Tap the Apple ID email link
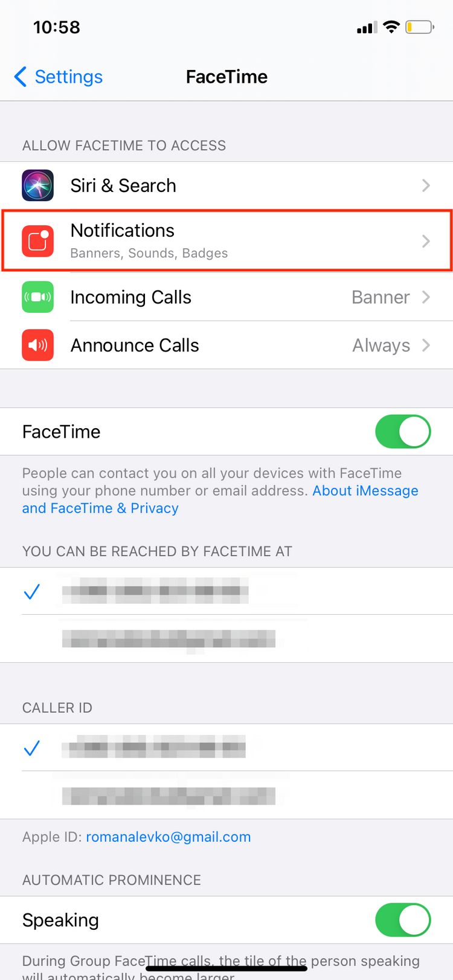 (x=168, y=837)
